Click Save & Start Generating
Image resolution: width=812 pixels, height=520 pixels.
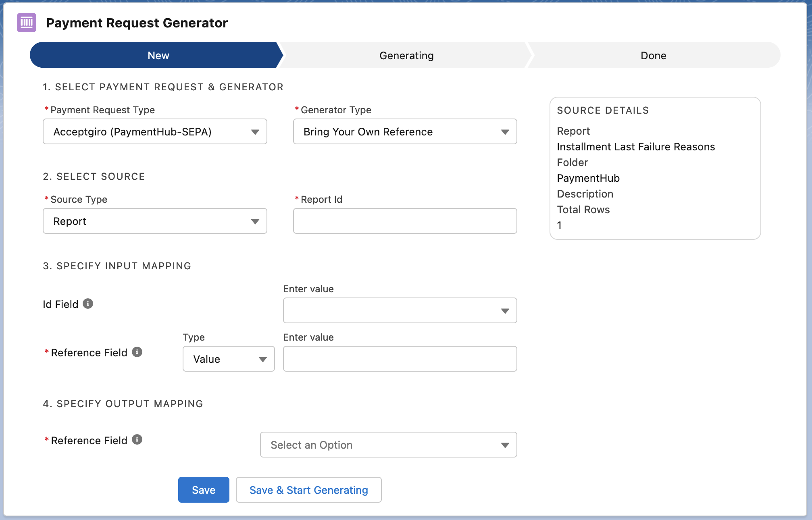pyautogui.click(x=308, y=490)
